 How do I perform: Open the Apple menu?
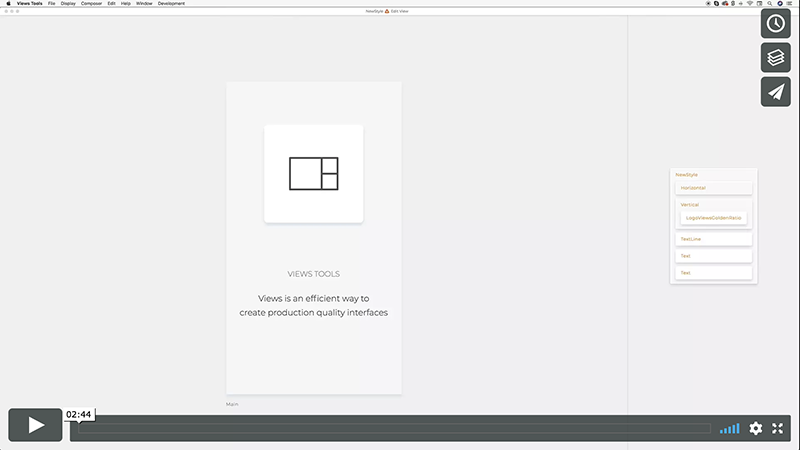pyautogui.click(x=8, y=4)
